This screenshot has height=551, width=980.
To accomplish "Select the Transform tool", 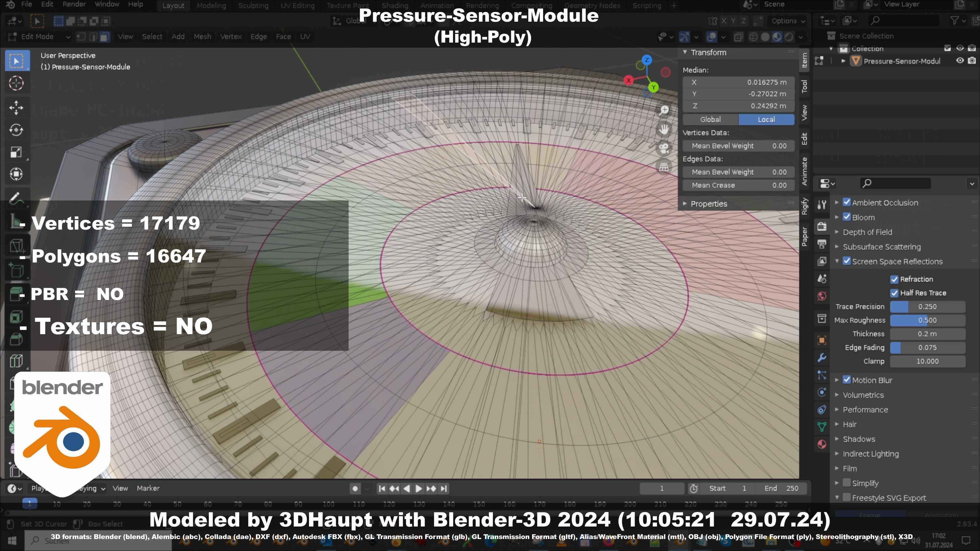I will click(x=16, y=174).
